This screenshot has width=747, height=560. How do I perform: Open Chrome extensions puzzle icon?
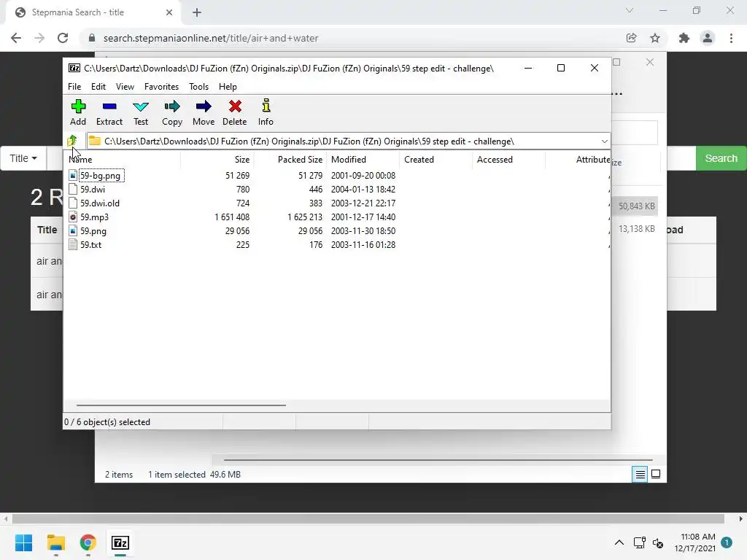tap(684, 38)
